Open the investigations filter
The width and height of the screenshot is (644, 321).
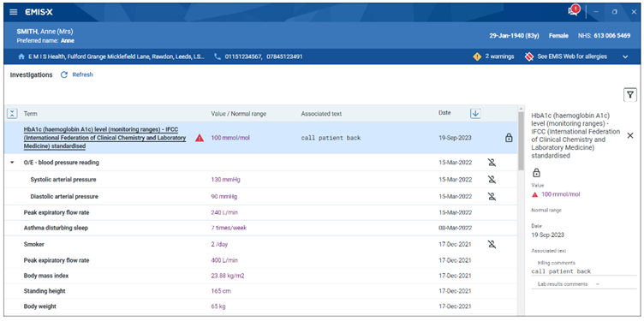click(630, 94)
